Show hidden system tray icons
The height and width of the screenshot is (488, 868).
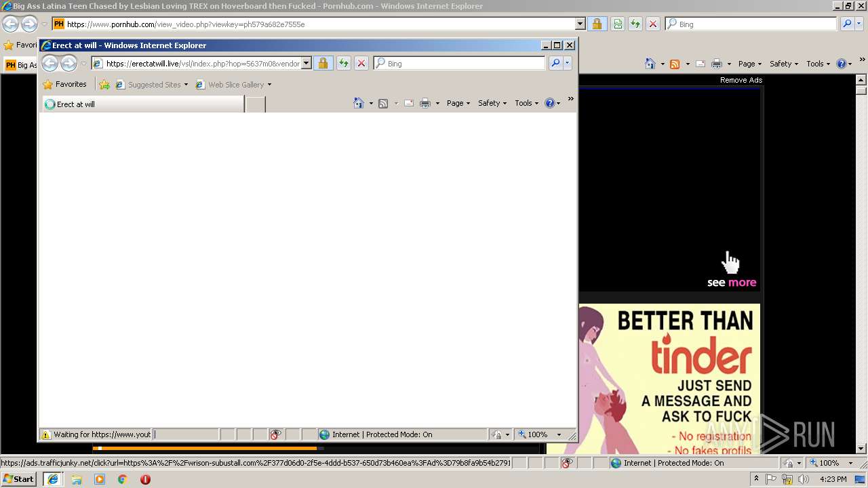(x=756, y=479)
